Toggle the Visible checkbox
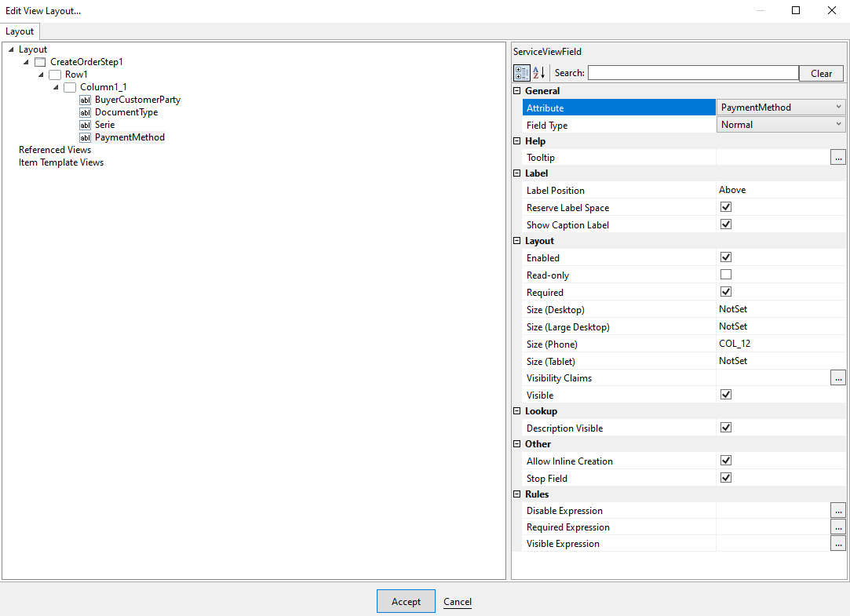The width and height of the screenshot is (850, 616). pos(726,395)
